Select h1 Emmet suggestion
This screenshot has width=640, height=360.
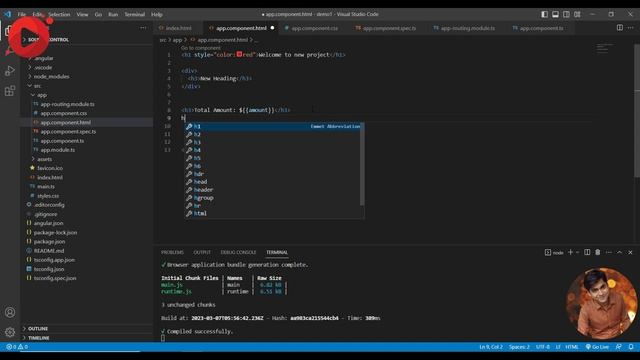coord(273,127)
